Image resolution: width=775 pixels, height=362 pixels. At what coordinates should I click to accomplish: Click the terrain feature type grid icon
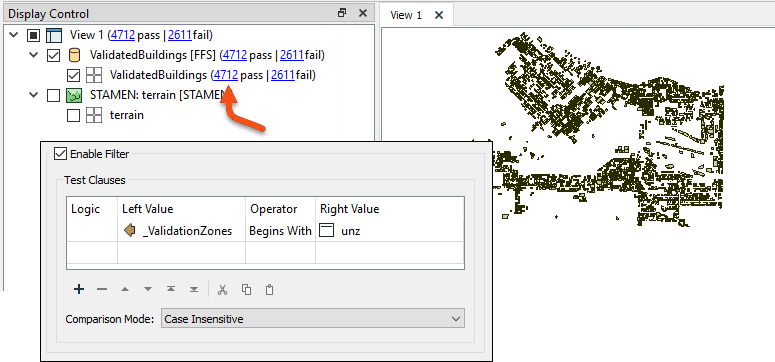pyautogui.click(x=93, y=115)
